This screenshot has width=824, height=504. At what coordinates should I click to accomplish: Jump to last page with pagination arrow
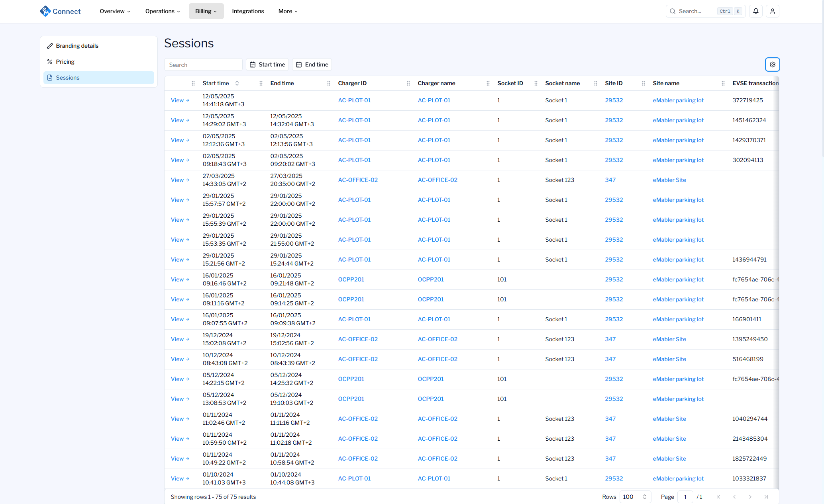766,497
